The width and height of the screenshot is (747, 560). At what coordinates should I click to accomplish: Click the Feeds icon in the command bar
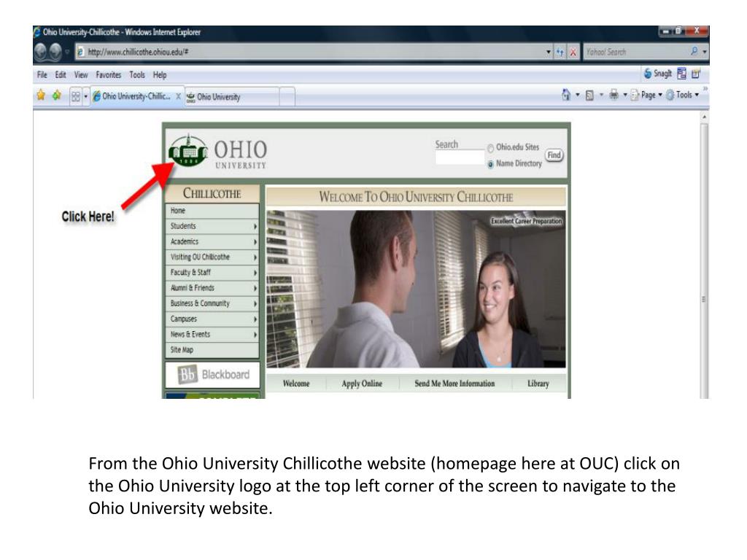point(589,96)
